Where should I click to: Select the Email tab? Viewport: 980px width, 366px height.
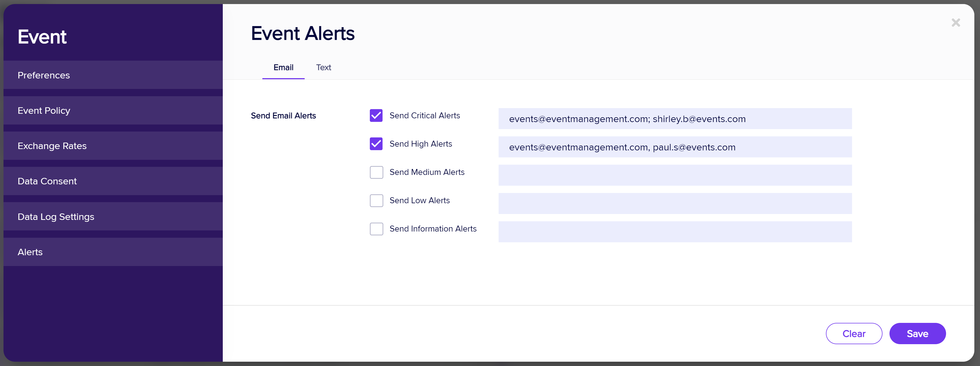tap(283, 68)
